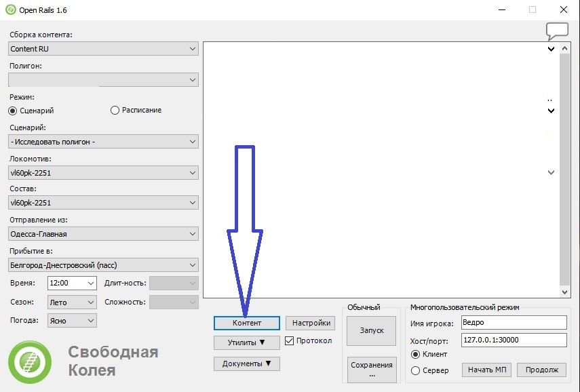Click the Контент button
Screen dimensions: 580x392
click(246, 323)
